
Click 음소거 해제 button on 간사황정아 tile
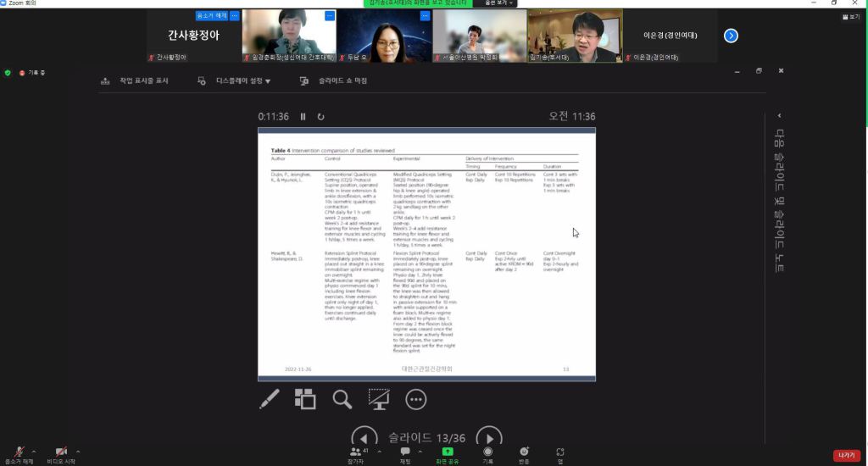[211, 15]
